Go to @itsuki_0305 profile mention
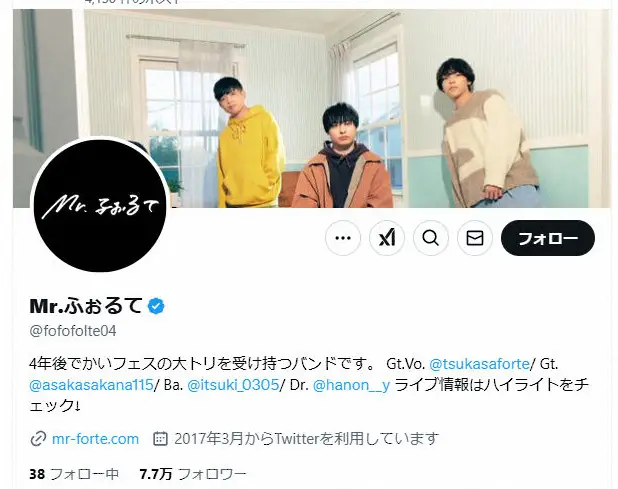Image resolution: width=618 pixels, height=489 pixels. [x=233, y=385]
